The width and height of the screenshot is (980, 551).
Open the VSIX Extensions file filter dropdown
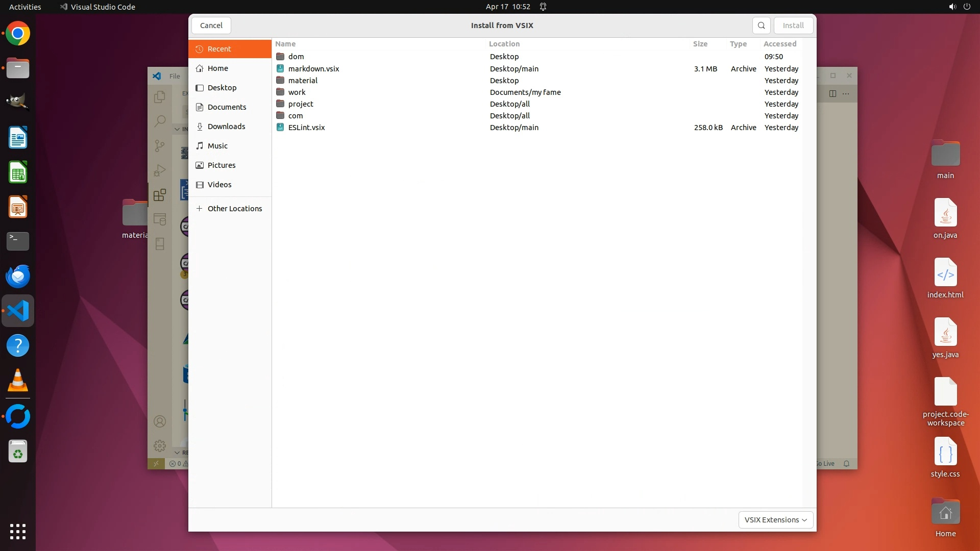click(x=775, y=520)
